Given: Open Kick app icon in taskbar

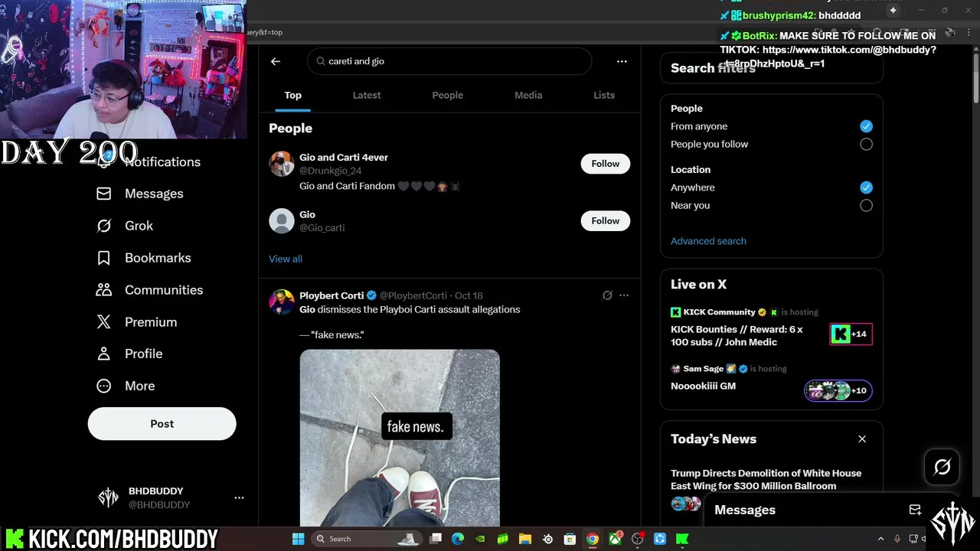Looking at the screenshot, I should coord(682,539).
